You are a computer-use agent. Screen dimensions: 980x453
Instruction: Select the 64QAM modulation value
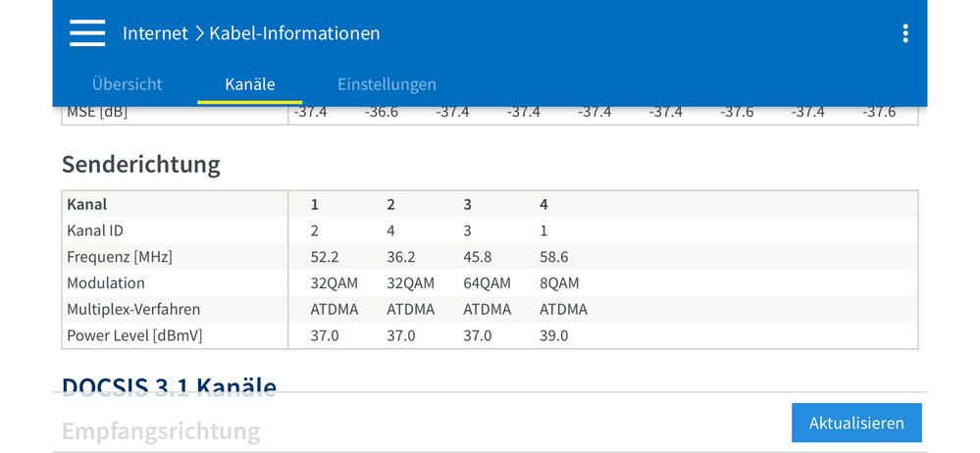click(488, 283)
